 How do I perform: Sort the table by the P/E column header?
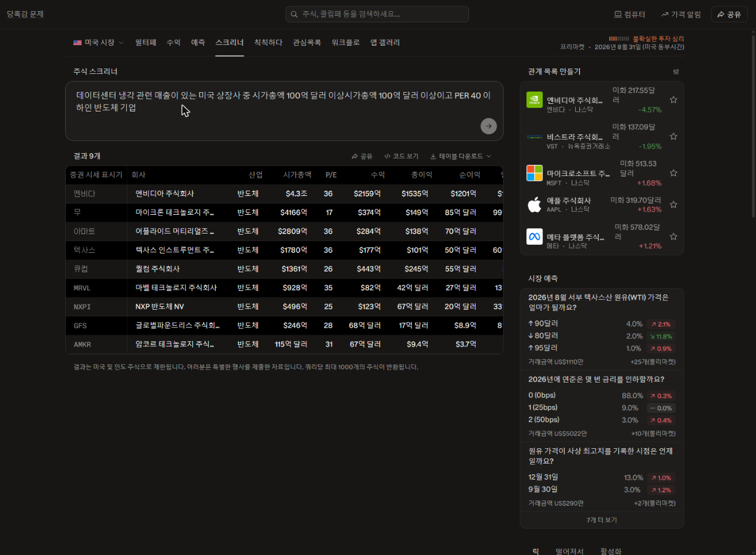[x=331, y=175]
